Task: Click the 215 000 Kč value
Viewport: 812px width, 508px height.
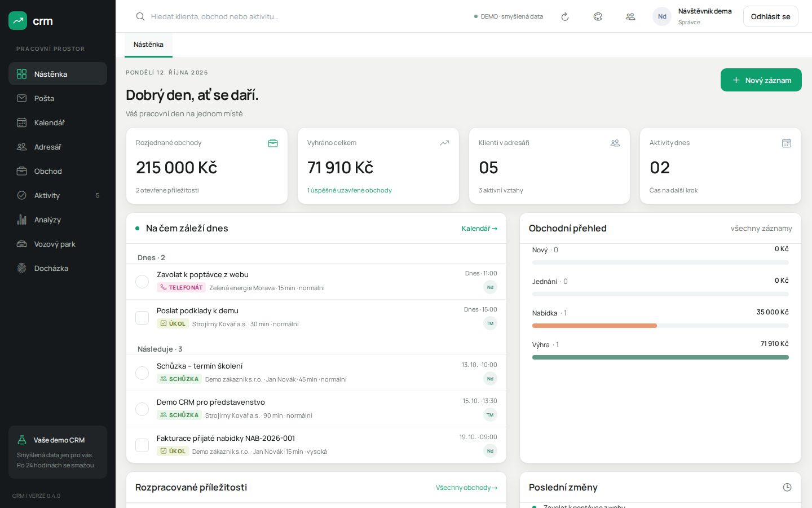Action: point(176,168)
